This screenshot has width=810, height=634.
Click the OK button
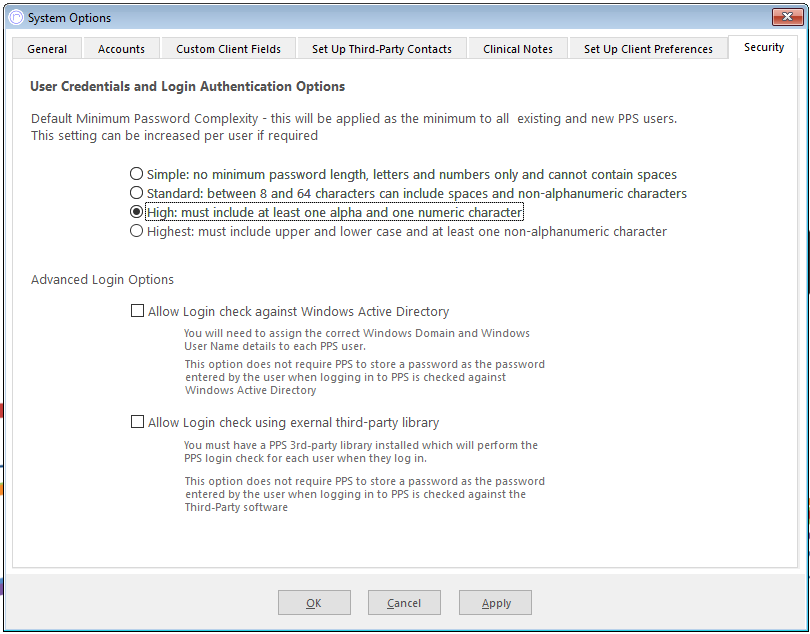(x=314, y=602)
